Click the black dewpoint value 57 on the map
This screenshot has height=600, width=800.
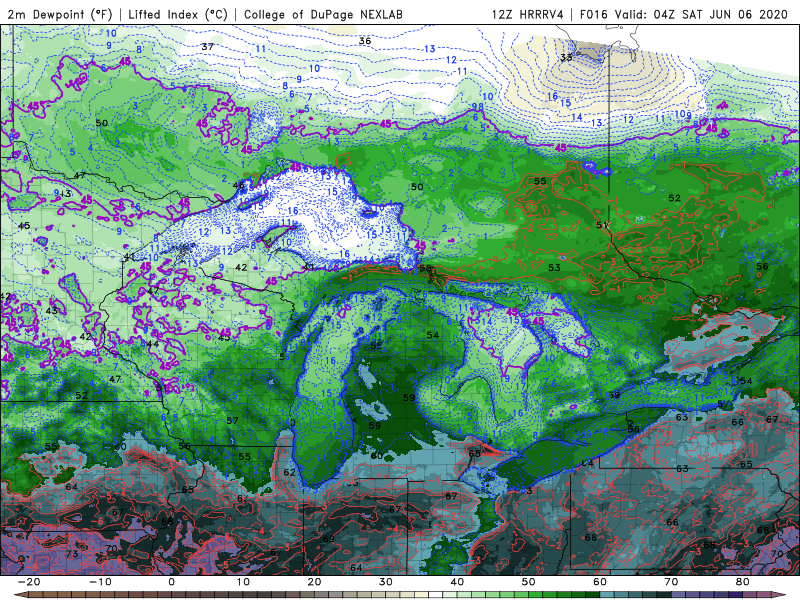tap(232, 420)
